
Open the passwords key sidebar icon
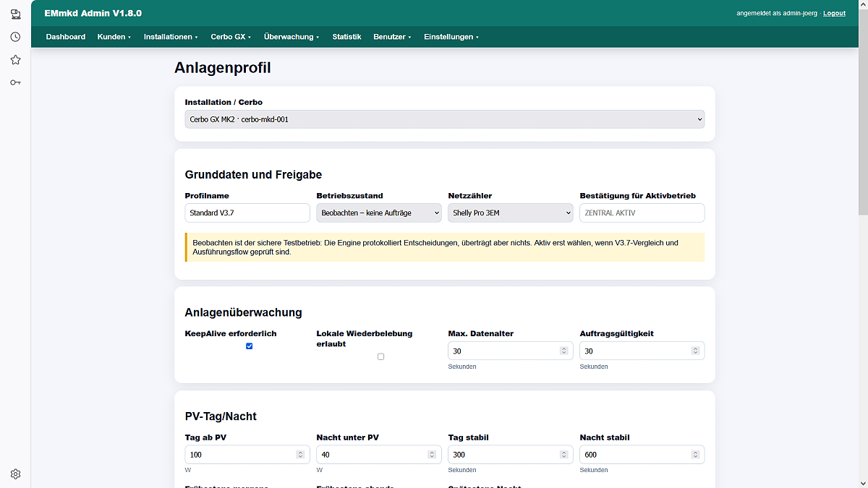15,82
